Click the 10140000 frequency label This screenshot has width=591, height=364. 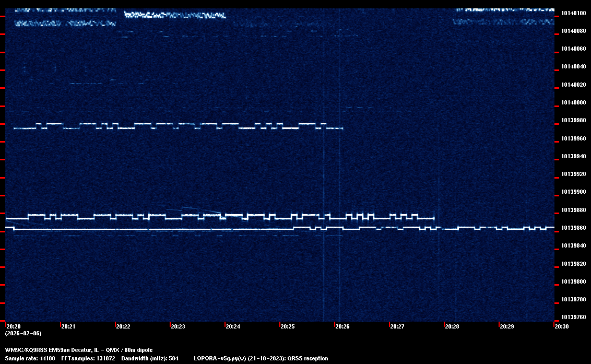(573, 102)
